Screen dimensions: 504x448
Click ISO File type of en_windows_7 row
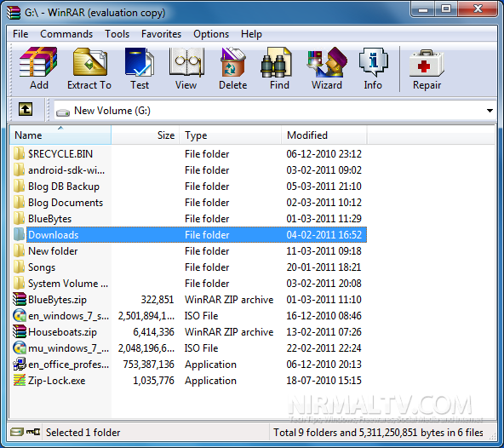pos(201,315)
